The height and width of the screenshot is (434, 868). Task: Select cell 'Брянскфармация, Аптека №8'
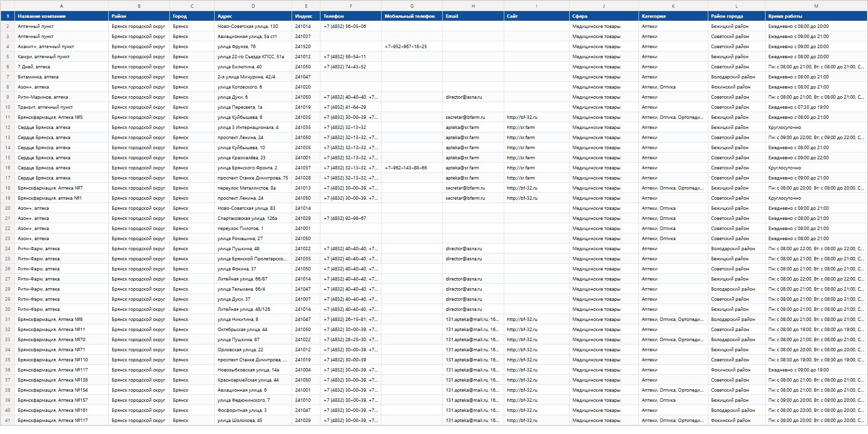coord(62,319)
